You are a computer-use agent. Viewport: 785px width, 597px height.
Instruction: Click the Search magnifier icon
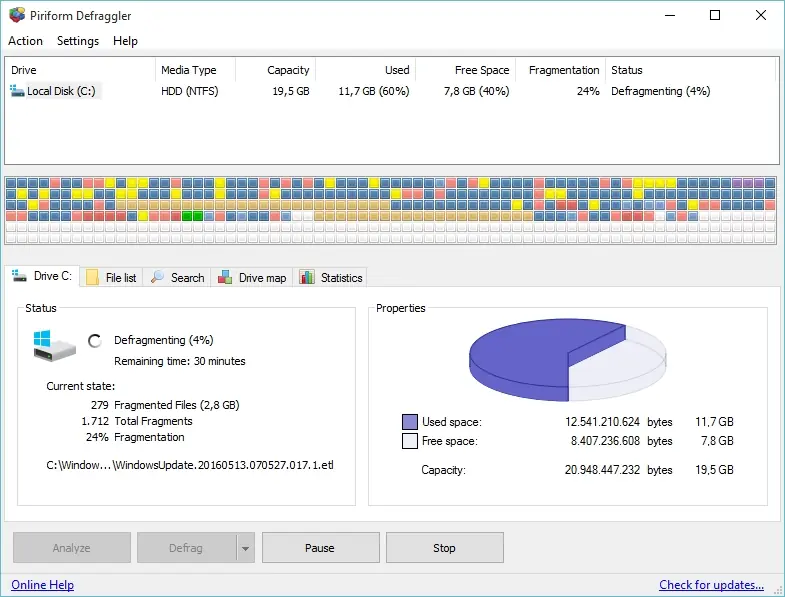(x=157, y=277)
